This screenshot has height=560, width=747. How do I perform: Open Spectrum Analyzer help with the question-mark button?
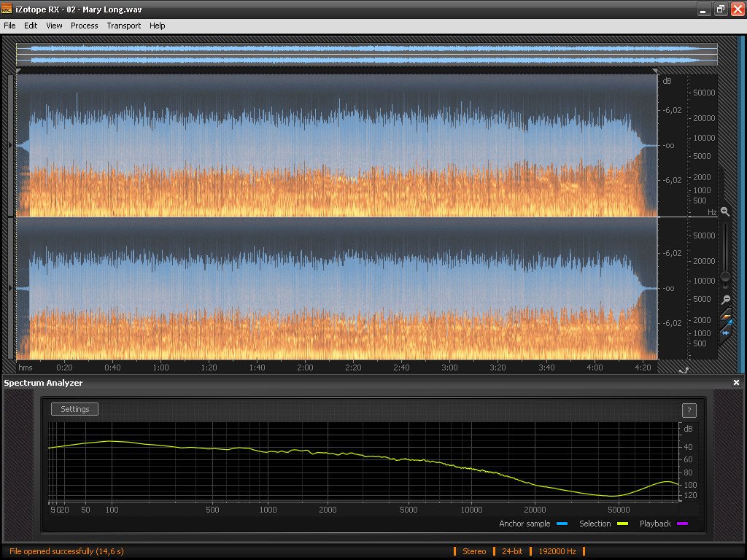tap(689, 411)
